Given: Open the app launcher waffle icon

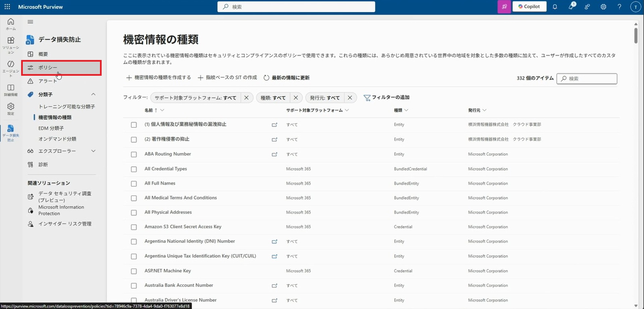Looking at the screenshot, I should pyautogui.click(x=7, y=7).
